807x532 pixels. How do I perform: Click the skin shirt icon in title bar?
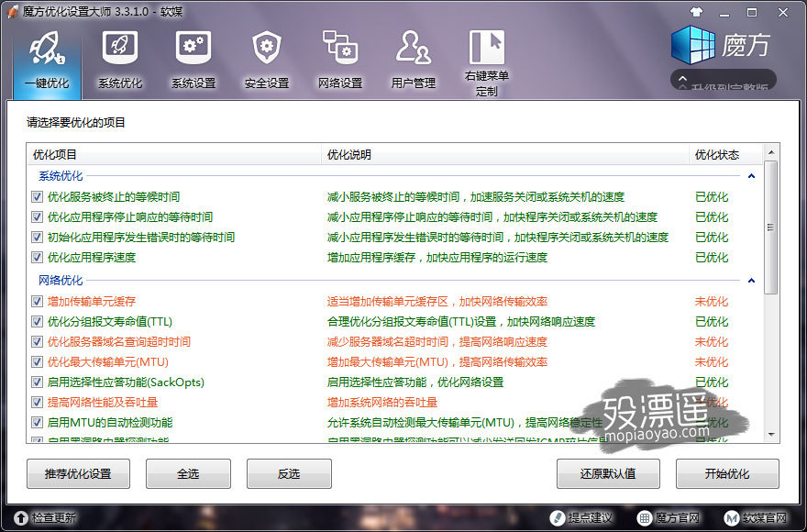coord(696,12)
